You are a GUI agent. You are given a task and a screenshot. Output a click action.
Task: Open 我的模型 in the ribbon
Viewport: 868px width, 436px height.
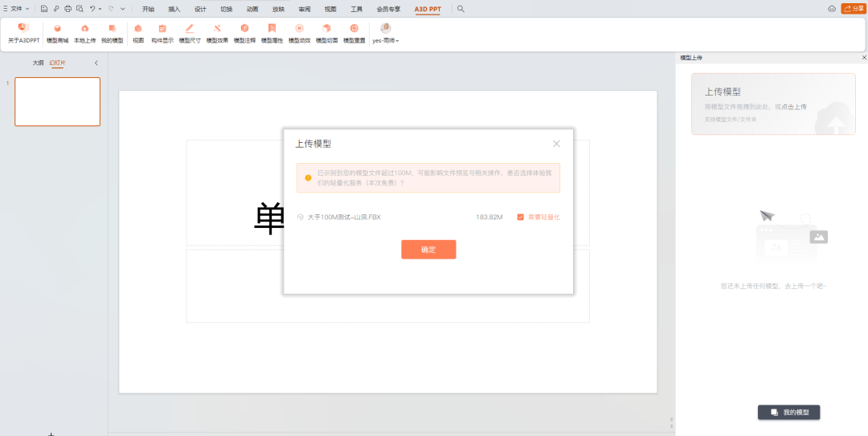click(112, 34)
